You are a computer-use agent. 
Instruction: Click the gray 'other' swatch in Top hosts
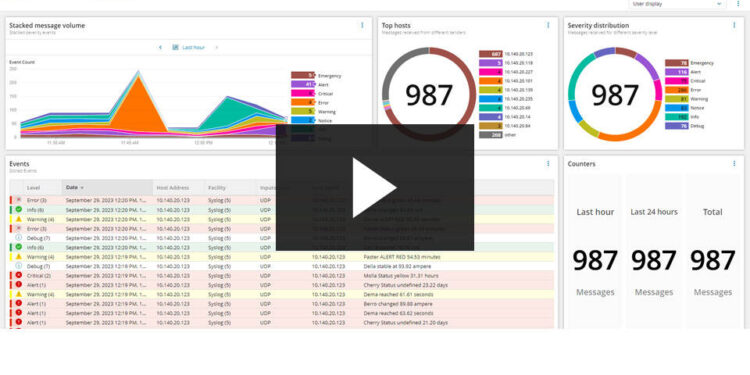point(490,135)
